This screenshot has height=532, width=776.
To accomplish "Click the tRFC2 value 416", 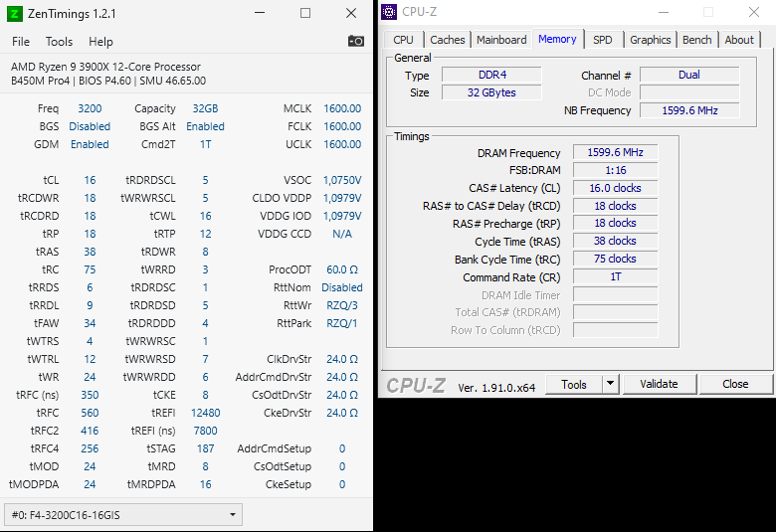I will (90, 431).
